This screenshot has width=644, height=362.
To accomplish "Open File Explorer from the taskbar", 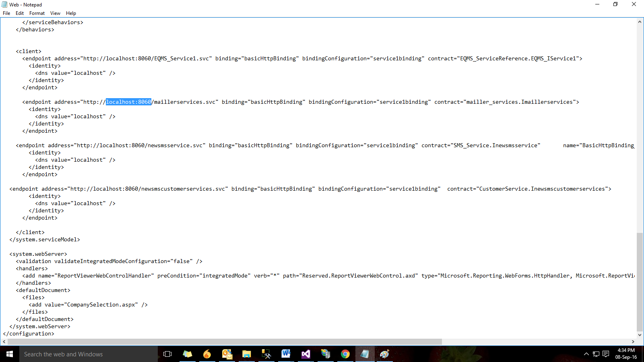I will click(x=247, y=354).
